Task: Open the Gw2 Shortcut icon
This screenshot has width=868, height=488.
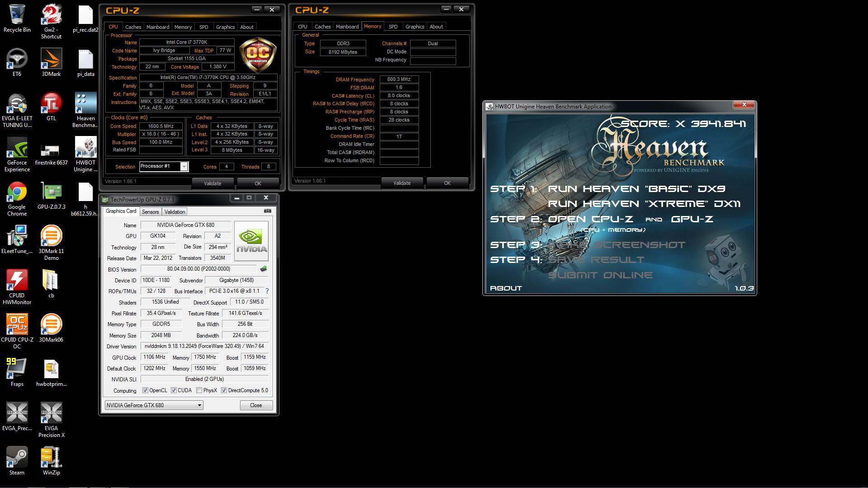Action: click(51, 21)
